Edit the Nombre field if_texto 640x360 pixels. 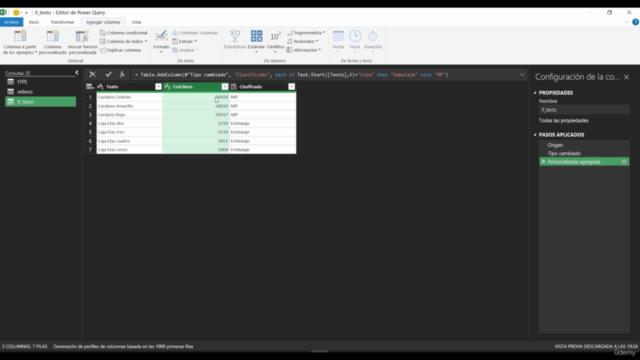point(584,110)
